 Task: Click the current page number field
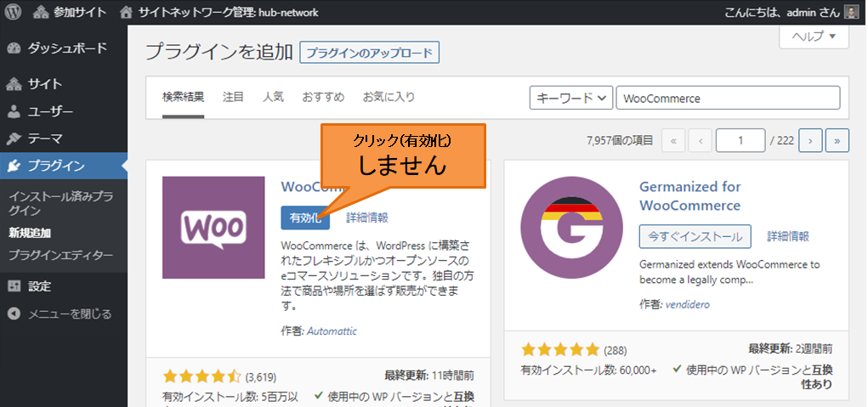point(740,140)
